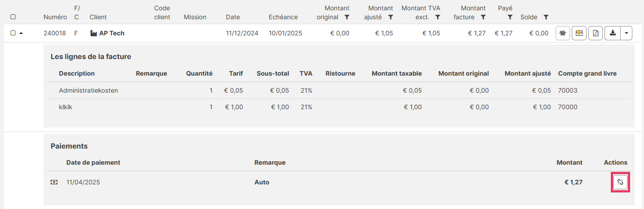Sort by the Numéro column header

(55, 17)
